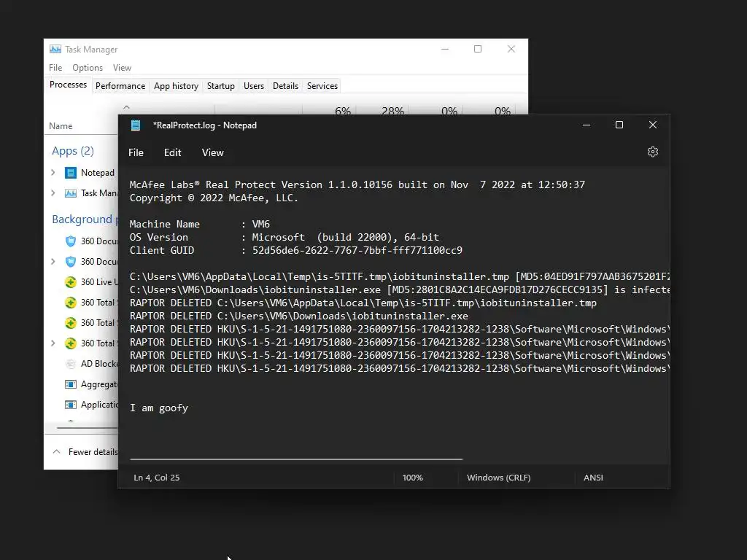747x560 pixels.
Task: Click the Application process icon
Action: coord(71,405)
